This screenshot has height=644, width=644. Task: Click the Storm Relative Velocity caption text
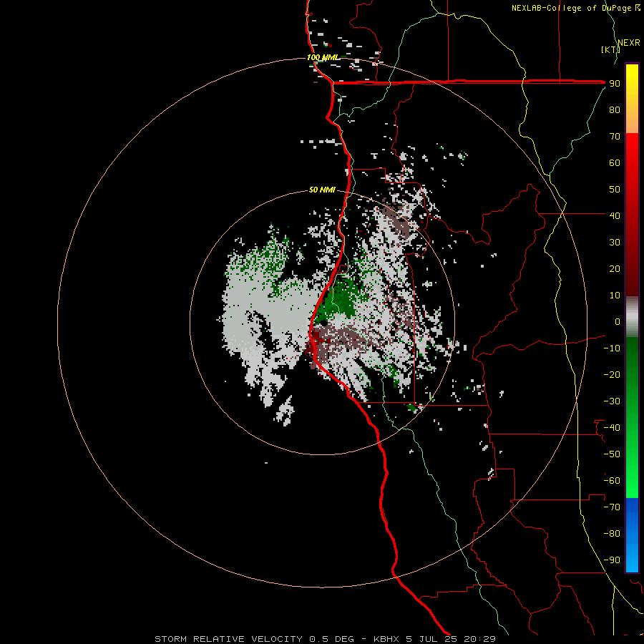325,639
